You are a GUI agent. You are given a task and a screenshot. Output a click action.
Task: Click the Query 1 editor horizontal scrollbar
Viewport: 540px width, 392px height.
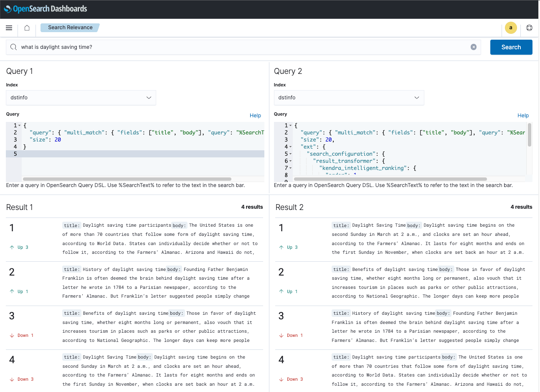[127, 179]
